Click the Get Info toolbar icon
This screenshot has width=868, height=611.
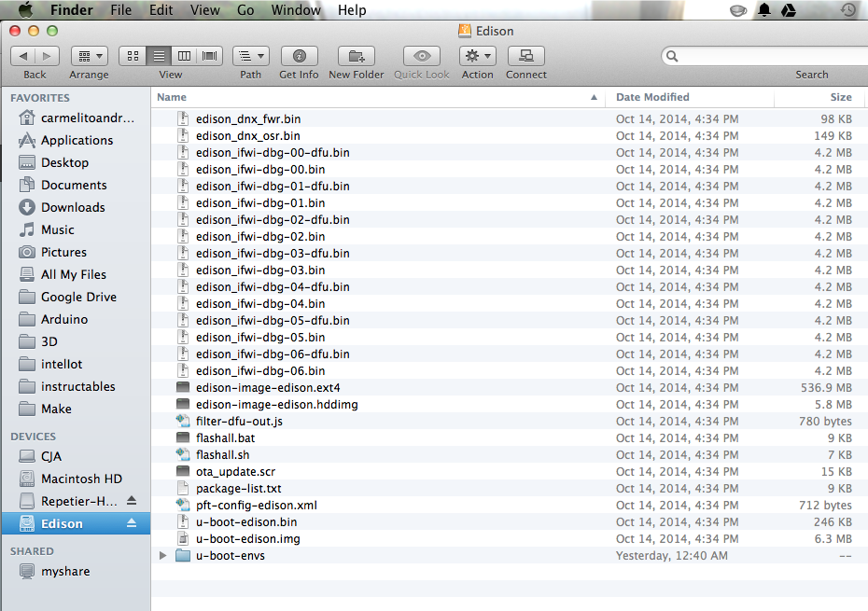pos(299,56)
